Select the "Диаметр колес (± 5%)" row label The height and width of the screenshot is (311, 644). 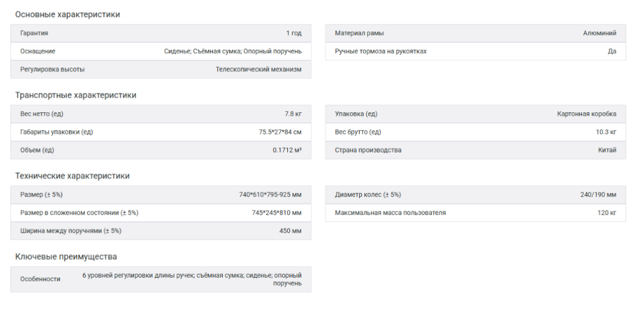pyautogui.click(x=368, y=195)
